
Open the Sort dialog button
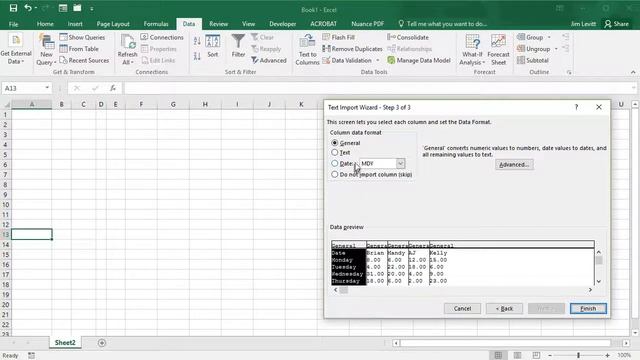pyautogui.click(x=213, y=46)
